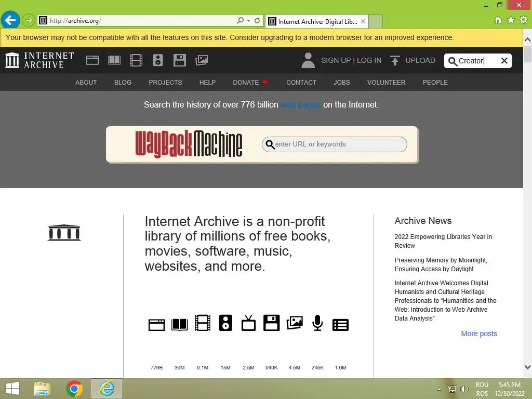Refresh the page with the reload icon
532x399 pixels.
coord(257,20)
